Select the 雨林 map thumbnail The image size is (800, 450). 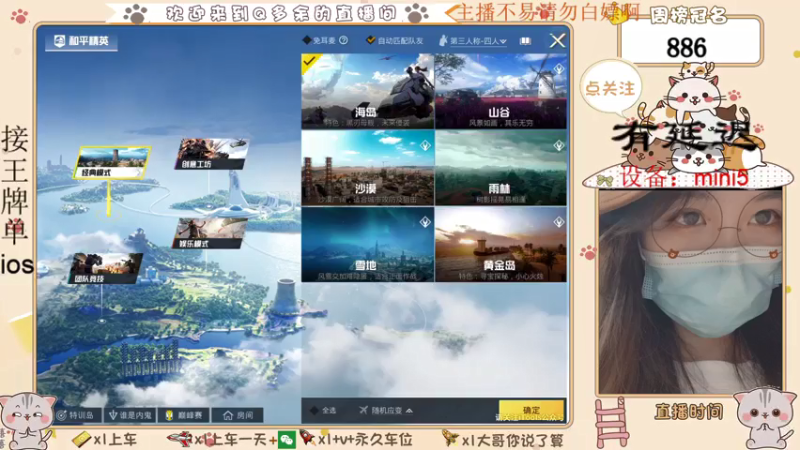click(501, 167)
